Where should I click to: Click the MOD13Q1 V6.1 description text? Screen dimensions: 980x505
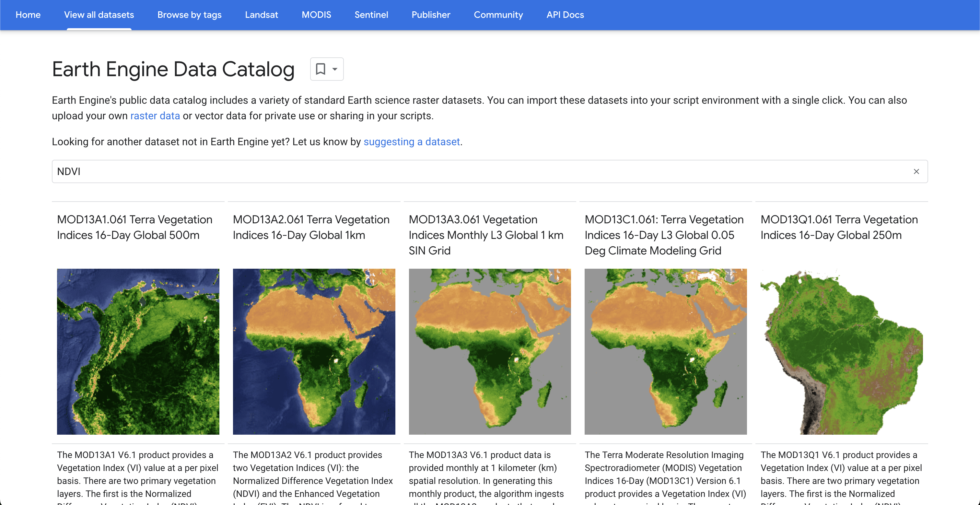coord(841,477)
